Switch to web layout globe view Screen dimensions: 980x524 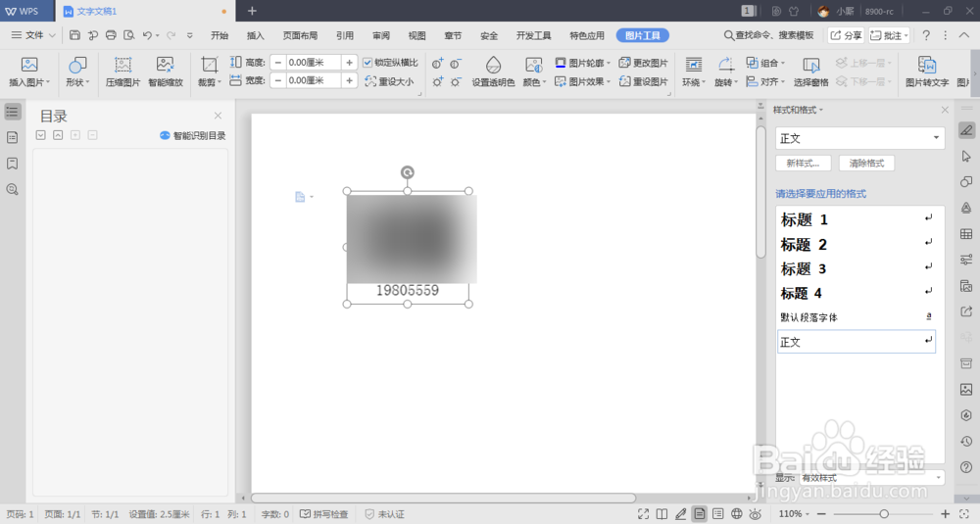coord(737,514)
